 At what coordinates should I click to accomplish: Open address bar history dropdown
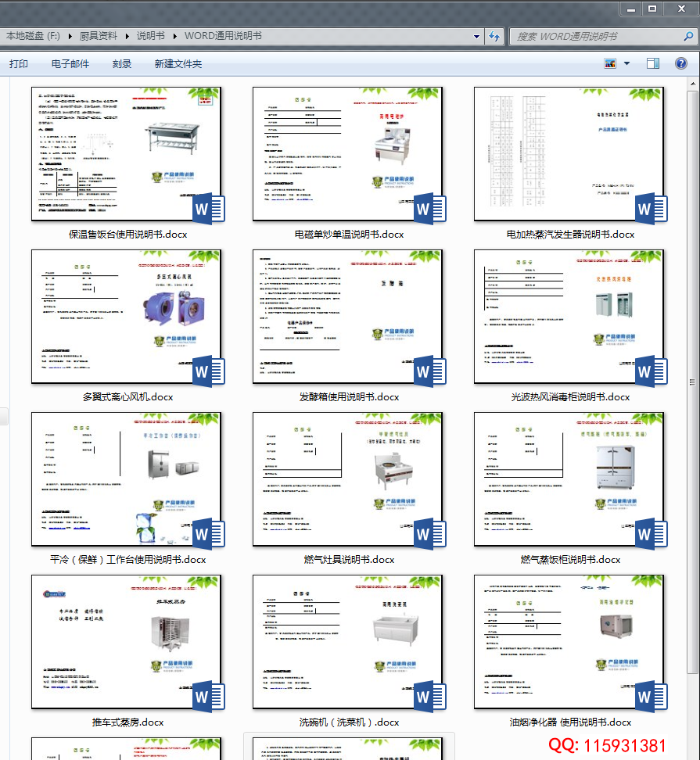(477, 36)
